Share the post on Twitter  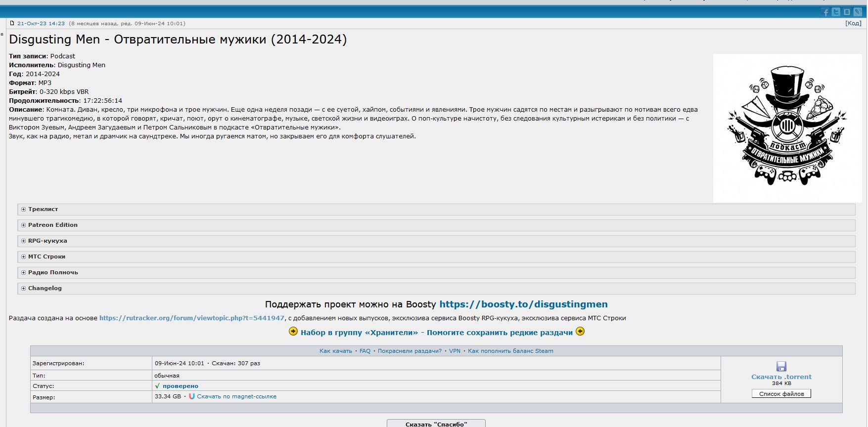(836, 12)
